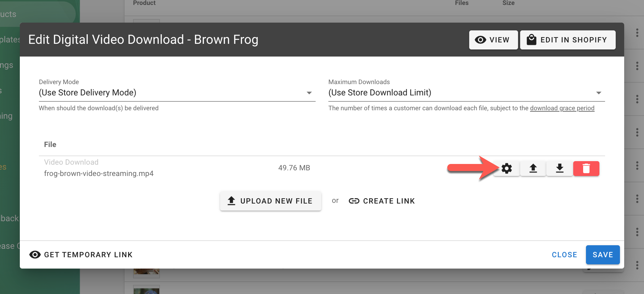This screenshot has height=294, width=644.
Task: Select the CREATE LINK action
Action: click(389, 201)
